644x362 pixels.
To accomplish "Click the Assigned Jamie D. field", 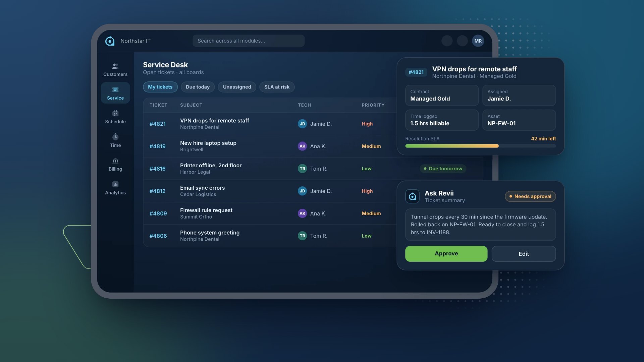I will (519, 95).
